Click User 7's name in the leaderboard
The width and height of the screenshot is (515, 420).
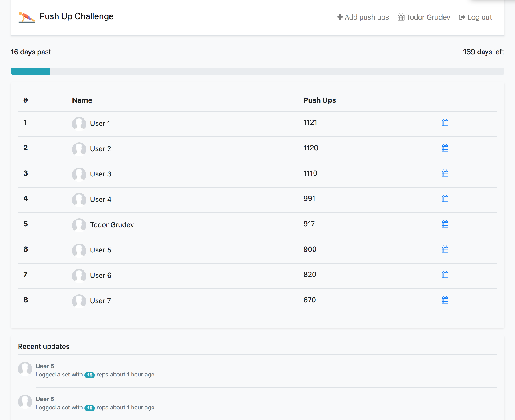coord(101,301)
